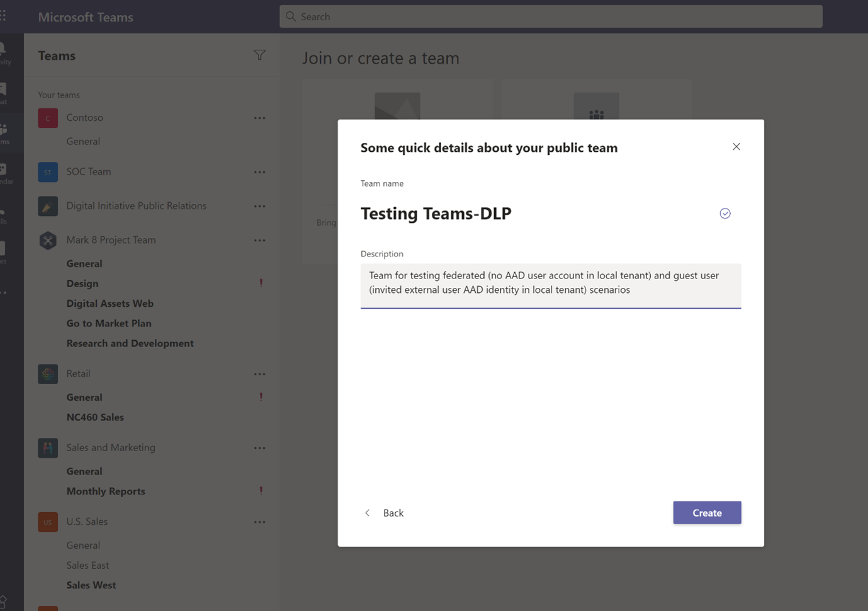The width and height of the screenshot is (868, 611).
Task: Open the SOC Team entry
Action: click(89, 172)
